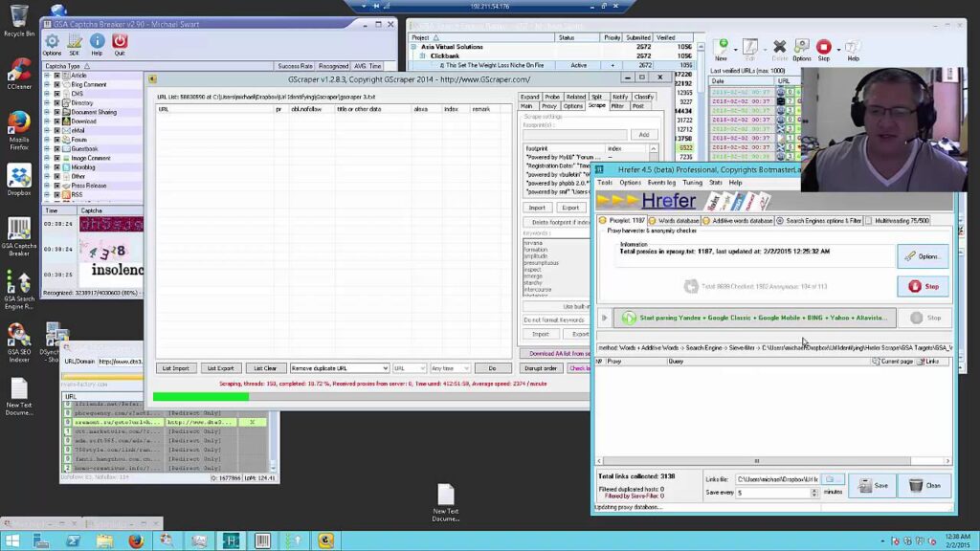Click the browse folder icon next to Links file
Viewport: 980px width, 551px height.
pyautogui.click(x=832, y=479)
